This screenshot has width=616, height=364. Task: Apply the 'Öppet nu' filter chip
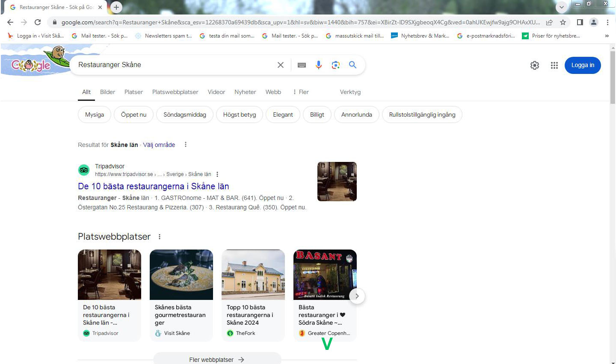coord(133,114)
